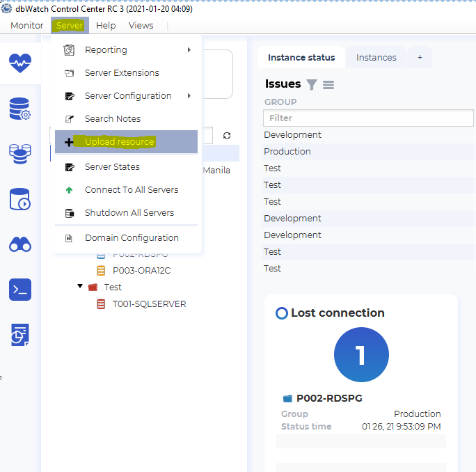Choose Upload resource from Server menu
476x472 pixels.
tap(119, 142)
